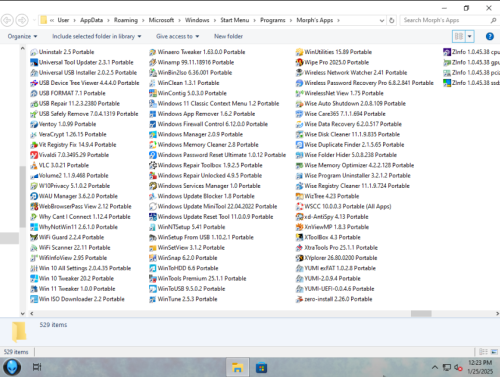Click the XnViewMP 1.8.3 Portable icon

click(299, 227)
